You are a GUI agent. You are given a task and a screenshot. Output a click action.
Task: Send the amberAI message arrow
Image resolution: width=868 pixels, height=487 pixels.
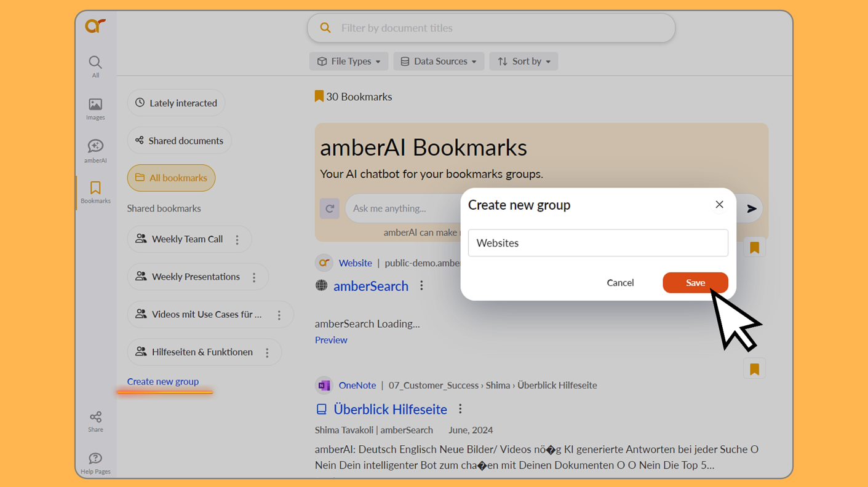click(x=752, y=208)
